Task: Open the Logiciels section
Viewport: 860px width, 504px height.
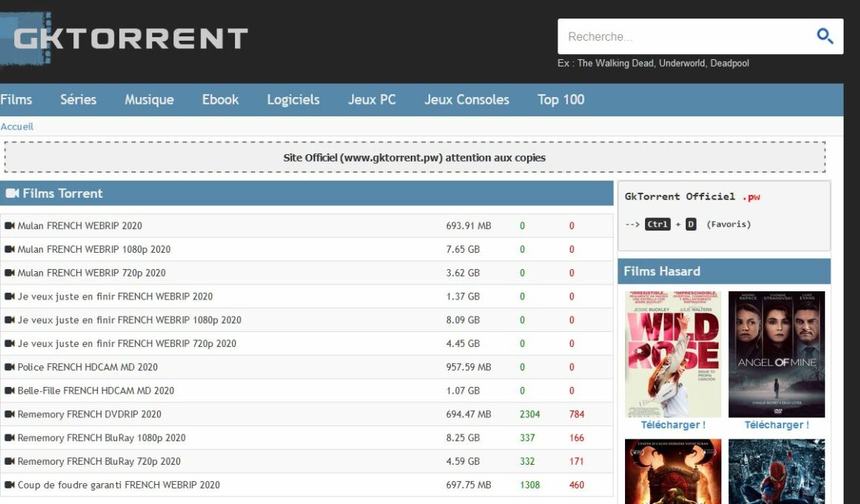Action: tap(294, 100)
